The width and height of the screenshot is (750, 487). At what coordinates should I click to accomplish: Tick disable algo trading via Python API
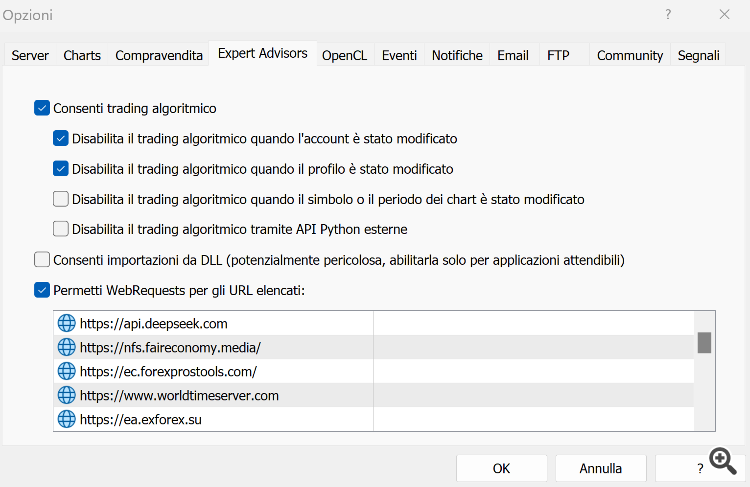pos(61,229)
